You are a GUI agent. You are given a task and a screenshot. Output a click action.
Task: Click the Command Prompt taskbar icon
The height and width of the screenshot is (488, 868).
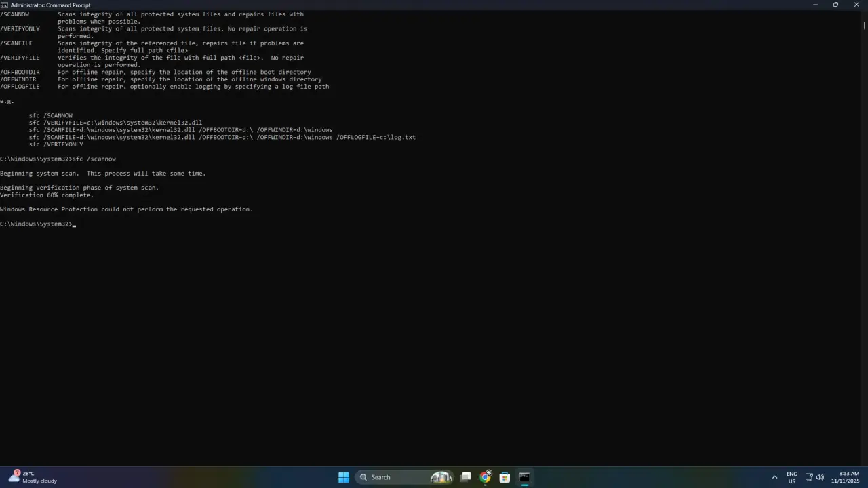click(x=524, y=477)
